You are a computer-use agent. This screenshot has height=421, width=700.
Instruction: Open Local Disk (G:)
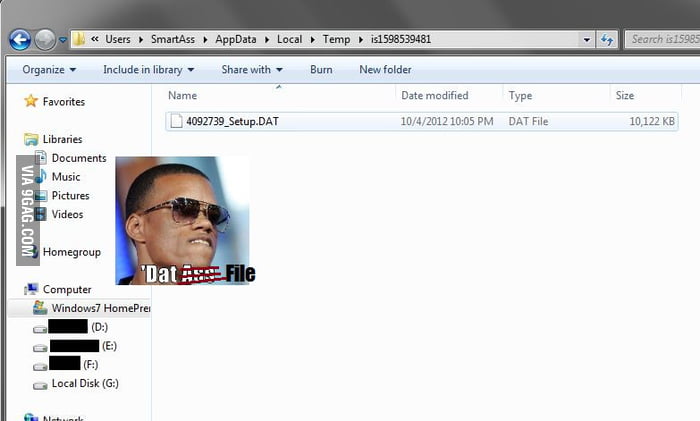point(85,383)
